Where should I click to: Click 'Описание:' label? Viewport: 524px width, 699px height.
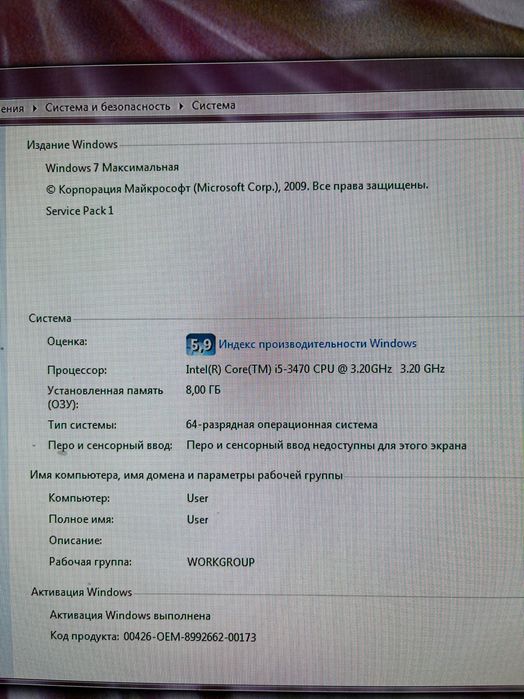[75, 541]
